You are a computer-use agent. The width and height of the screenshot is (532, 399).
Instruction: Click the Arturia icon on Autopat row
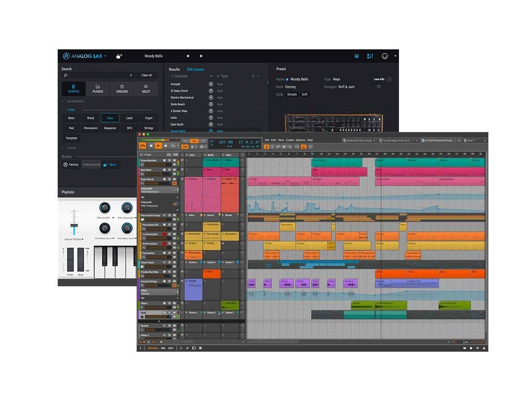pos(211,84)
